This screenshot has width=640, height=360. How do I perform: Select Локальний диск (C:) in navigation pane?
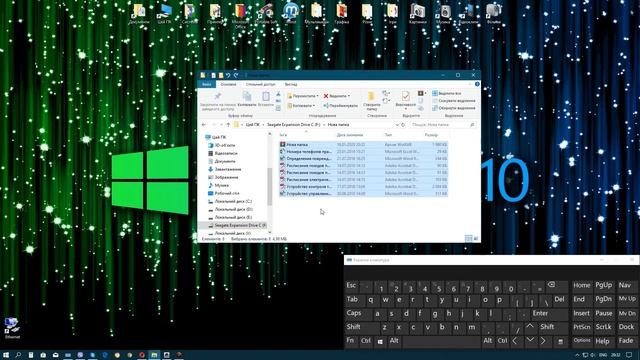230,201
